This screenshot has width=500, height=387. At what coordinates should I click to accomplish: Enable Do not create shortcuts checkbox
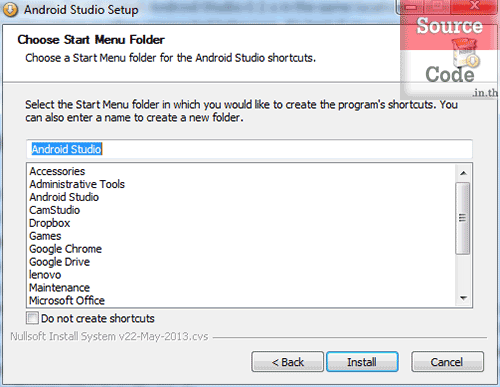coord(32,318)
